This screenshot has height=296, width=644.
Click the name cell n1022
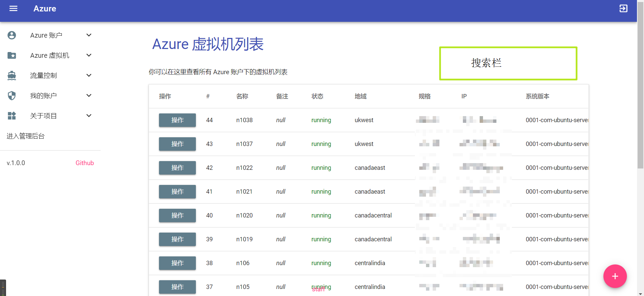coord(245,168)
